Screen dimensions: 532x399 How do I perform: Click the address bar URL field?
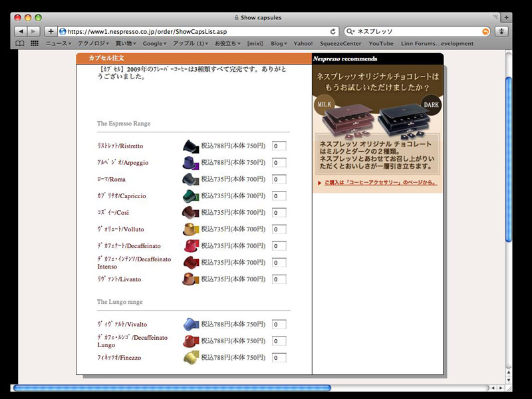coord(198,31)
